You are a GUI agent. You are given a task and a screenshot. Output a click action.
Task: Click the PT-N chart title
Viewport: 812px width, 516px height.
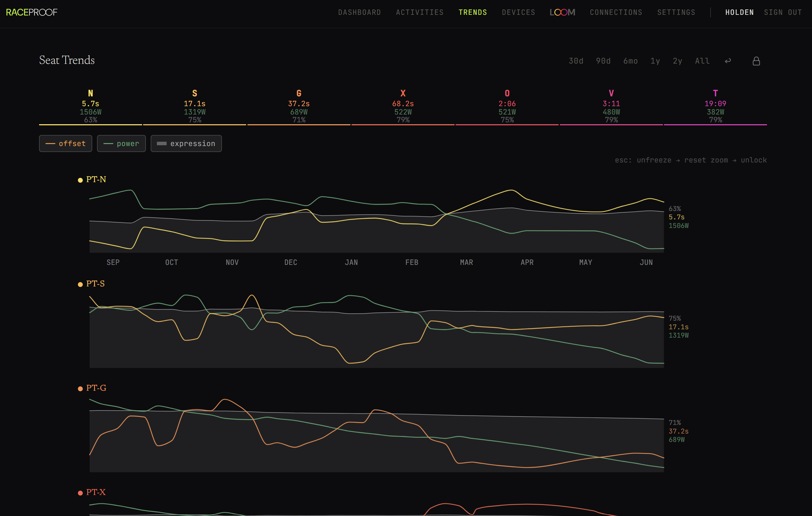coord(96,180)
